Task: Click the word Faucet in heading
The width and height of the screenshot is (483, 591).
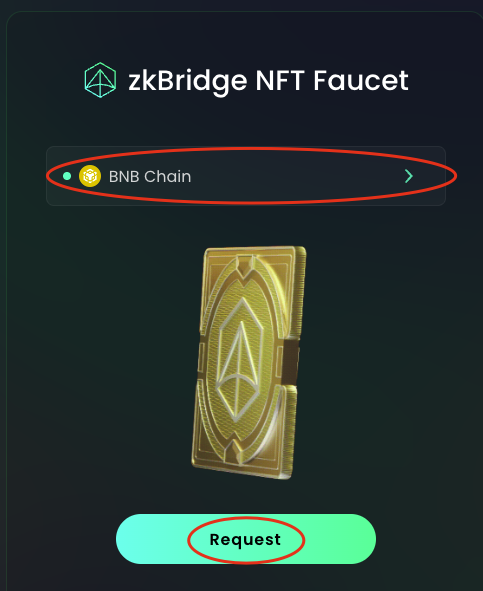Action: click(x=361, y=80)
